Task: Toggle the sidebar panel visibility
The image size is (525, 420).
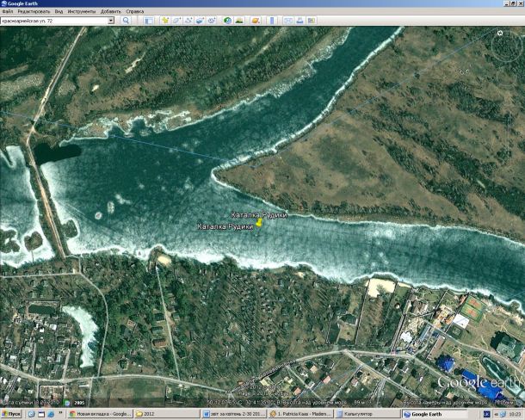Action: tap(147, 20)
